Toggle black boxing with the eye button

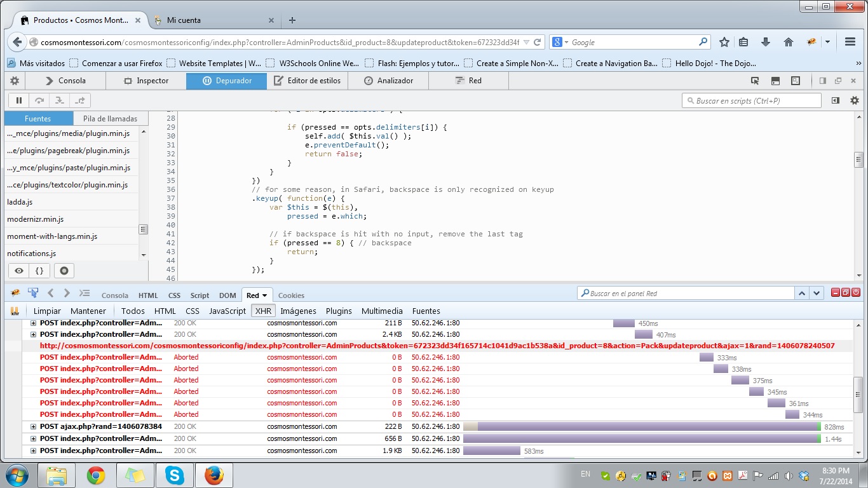click(x=19, y=271)
